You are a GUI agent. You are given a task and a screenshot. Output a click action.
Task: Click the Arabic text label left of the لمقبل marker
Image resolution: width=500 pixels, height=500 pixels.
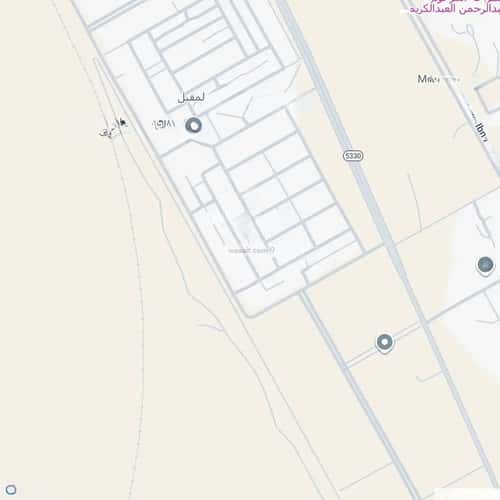(164, 124)
